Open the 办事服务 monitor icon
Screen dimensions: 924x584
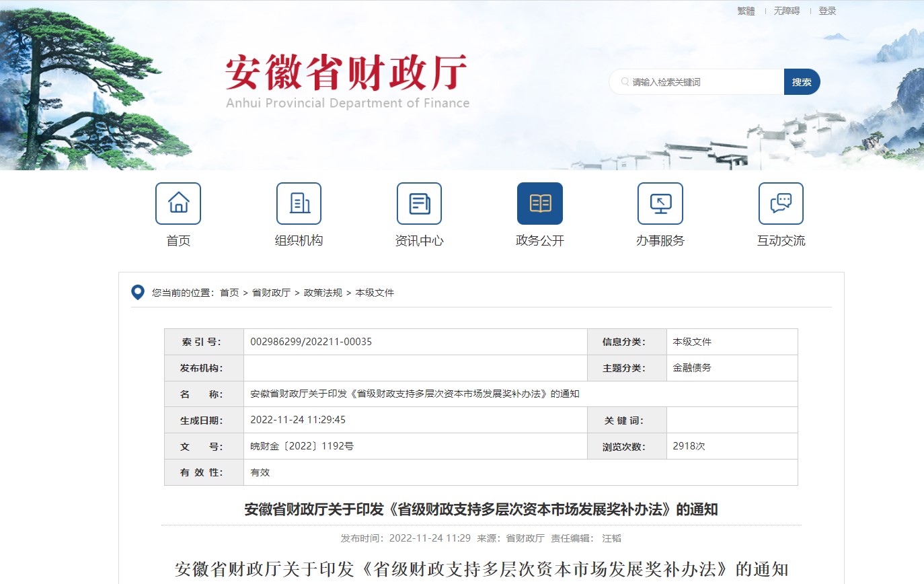tap(660, 203)
